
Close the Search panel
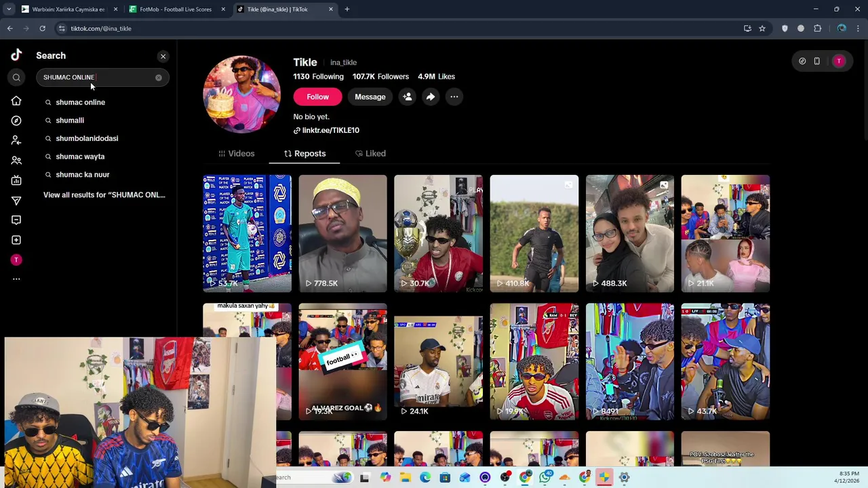pos(163,56)
